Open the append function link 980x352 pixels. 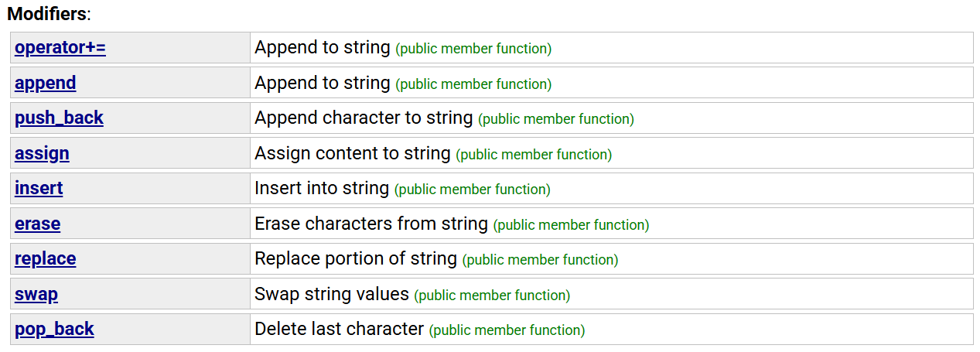[46, 83]
